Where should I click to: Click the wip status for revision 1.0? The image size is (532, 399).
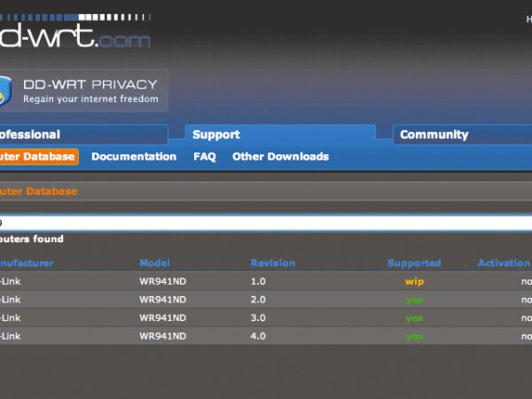(414, 281)
